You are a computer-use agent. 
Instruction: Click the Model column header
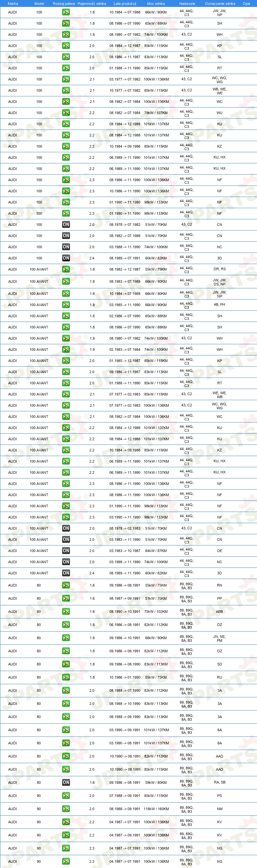(39, 4)
